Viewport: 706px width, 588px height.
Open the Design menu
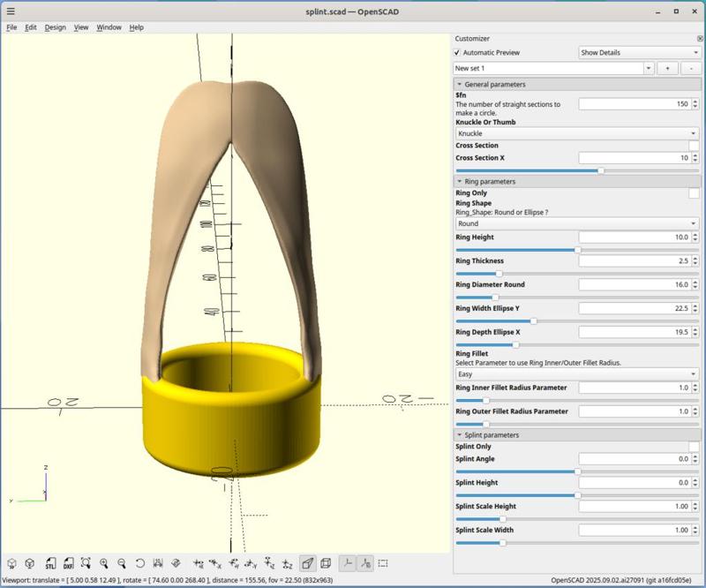55,27
